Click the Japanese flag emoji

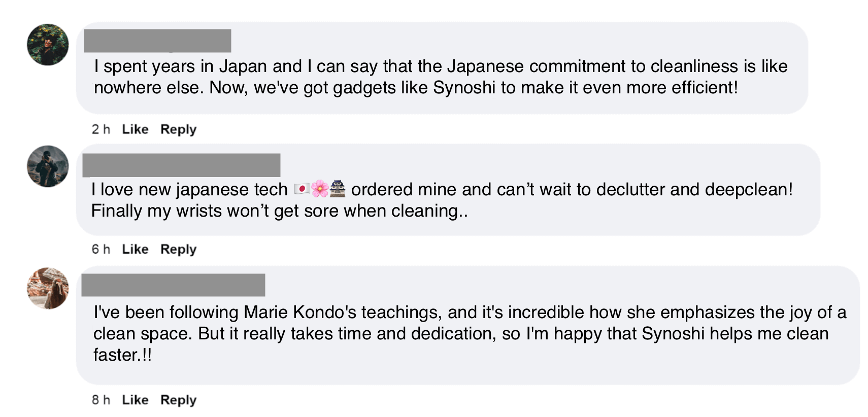click(302, 189)
